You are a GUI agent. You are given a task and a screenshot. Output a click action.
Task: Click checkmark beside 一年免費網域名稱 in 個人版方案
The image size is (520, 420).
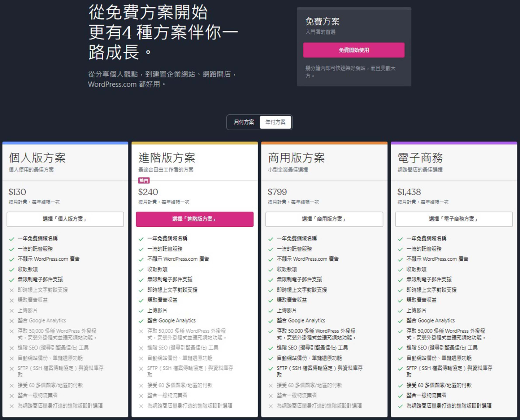tap(12, 239)
